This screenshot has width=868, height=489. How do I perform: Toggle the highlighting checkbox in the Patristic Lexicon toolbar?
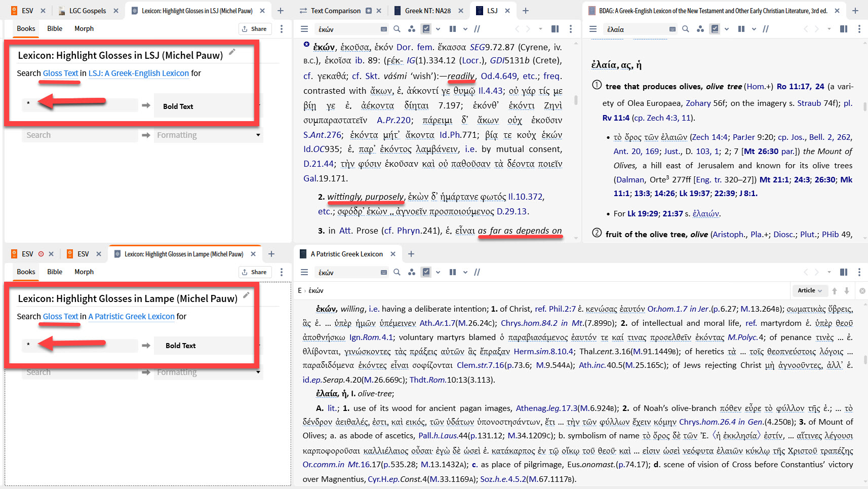[426, 272]
